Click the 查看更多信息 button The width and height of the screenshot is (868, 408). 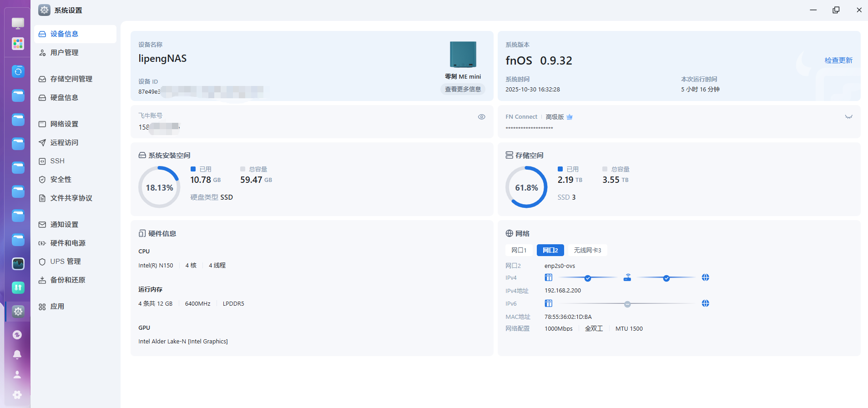pos(463,89)
